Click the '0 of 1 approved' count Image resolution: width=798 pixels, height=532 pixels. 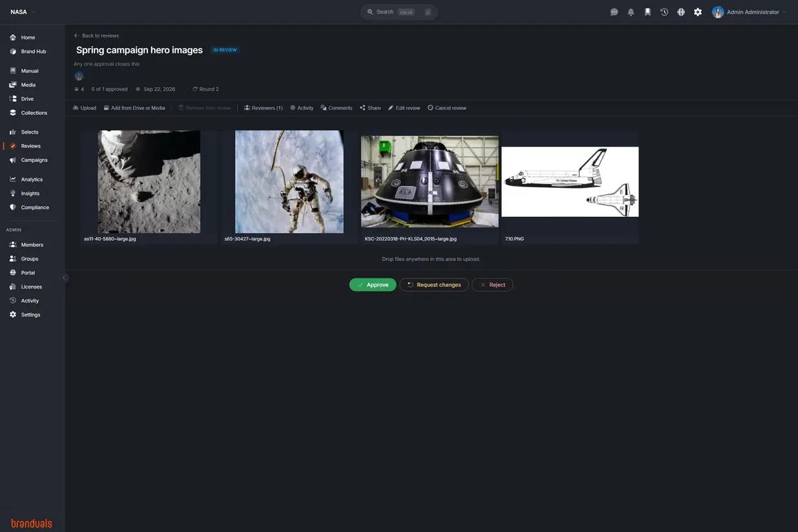(x=109, y=89)
